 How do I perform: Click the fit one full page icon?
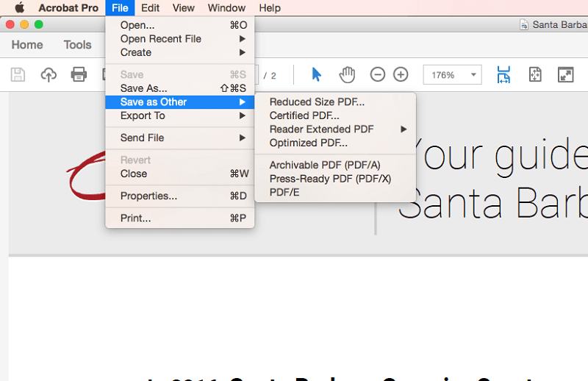pos(535,74)
